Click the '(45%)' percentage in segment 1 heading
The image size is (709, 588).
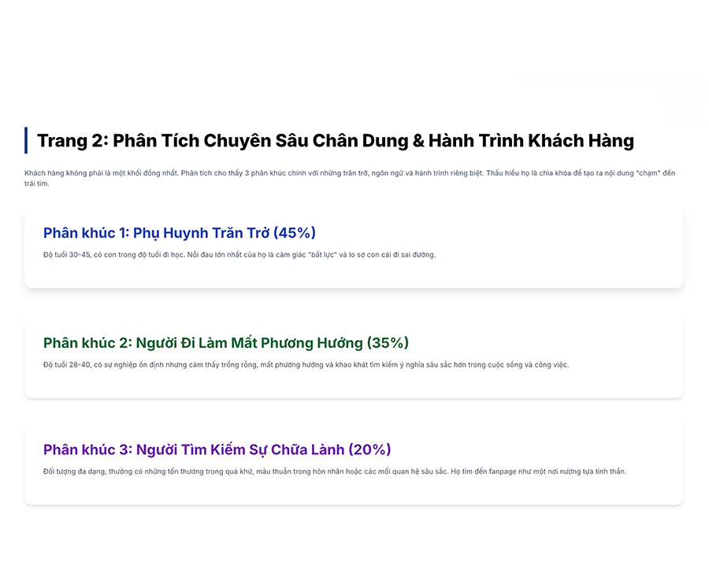tap(295, 232)
